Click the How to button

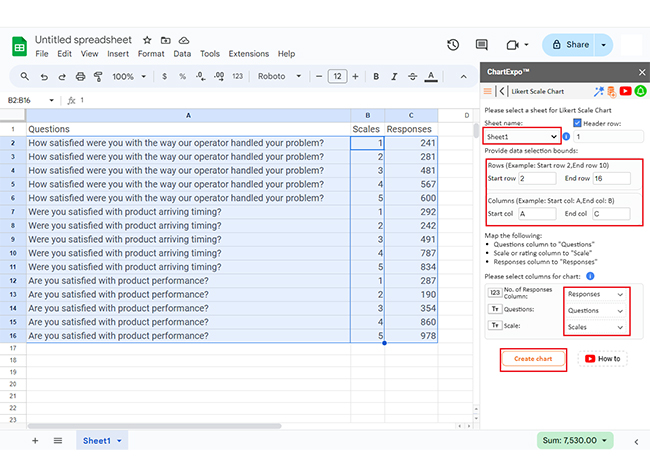pyautogui.click(x=603, y=359)
